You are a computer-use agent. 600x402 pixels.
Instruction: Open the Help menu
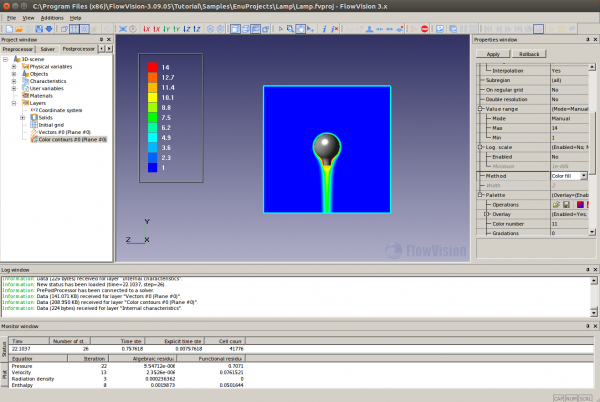point(75,18)
